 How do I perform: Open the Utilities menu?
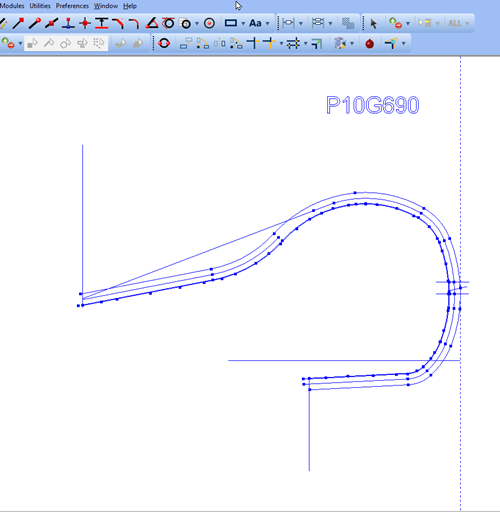(x=40, y=6)
